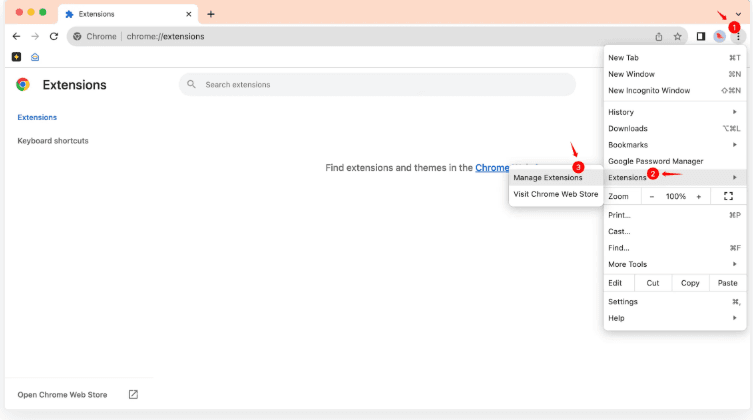Click the external link icon near Web Store
Image resolution: width=753 pixels, height=420 pixels.
coord(133,395)
